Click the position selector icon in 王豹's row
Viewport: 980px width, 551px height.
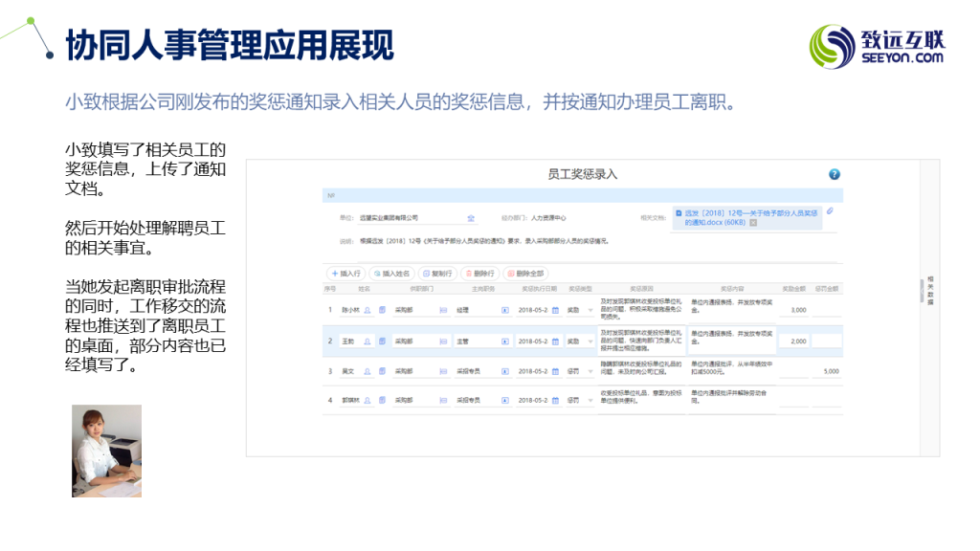coord(505,341)
